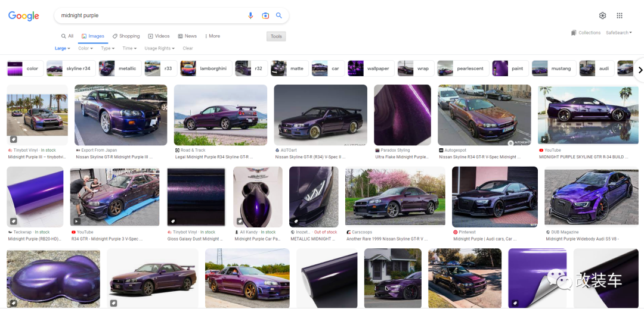Switch to the Videos tab
Viewport: 644px width, 309px height.
[159, 36]
